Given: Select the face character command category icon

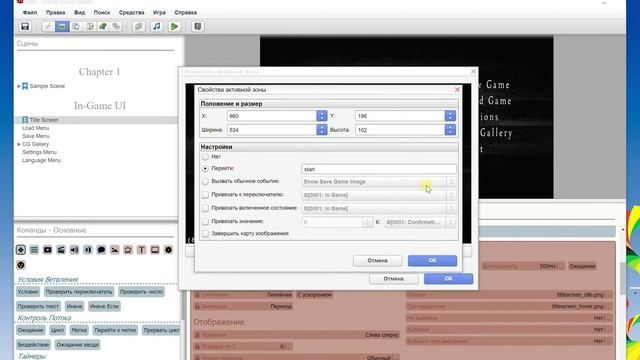Looking at the screenshot, I should tap(21, 265).
